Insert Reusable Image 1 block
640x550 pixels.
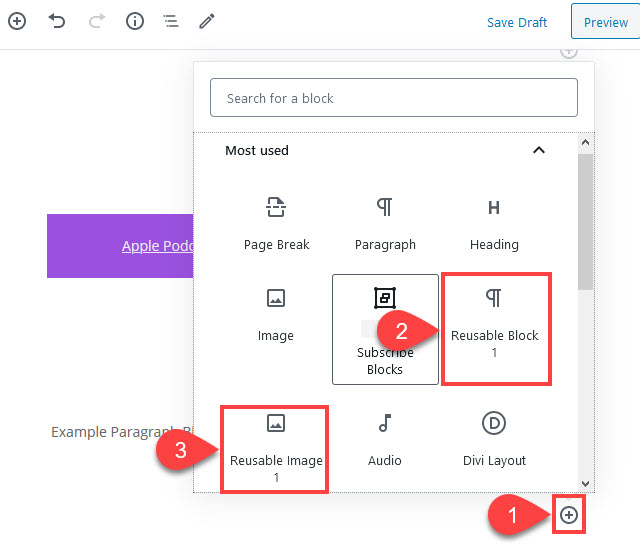tap(274, 449)
